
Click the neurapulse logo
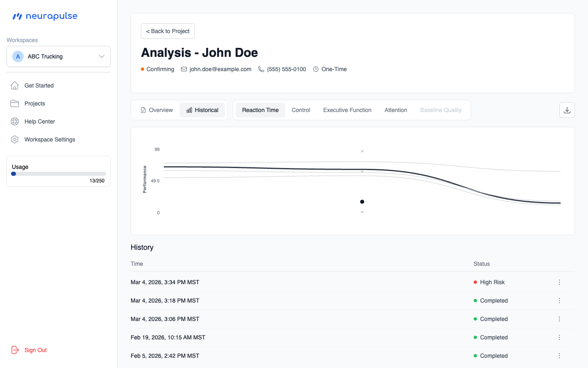45,16
